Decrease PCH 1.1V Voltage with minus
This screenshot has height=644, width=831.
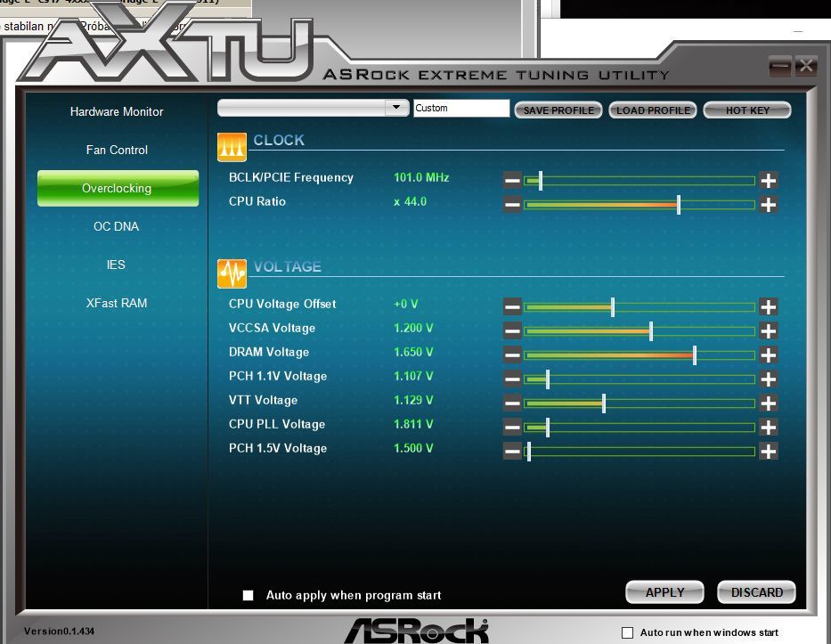pyautogui.click(x=512, y=379)
